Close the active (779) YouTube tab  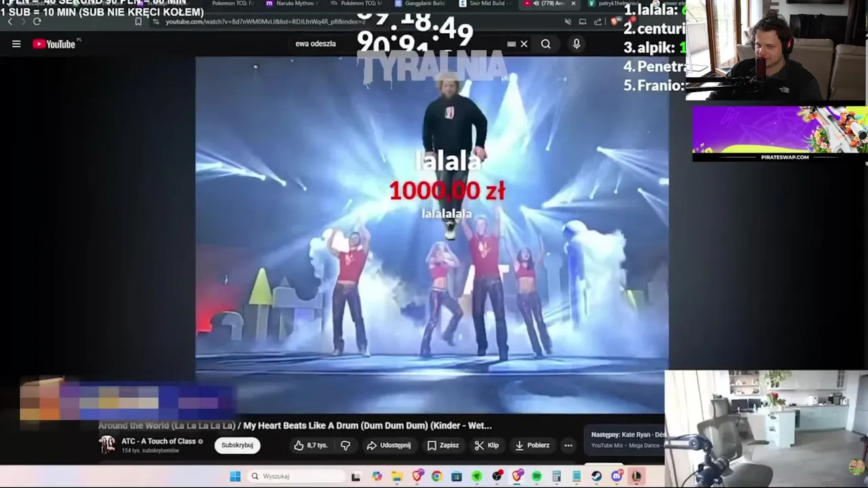[x=573, y=3]
